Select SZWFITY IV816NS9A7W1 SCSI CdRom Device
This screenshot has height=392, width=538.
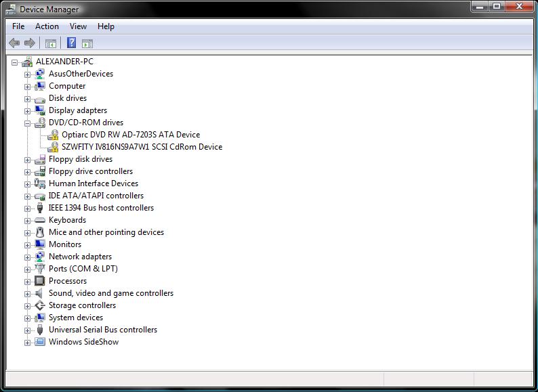(142, 147)
